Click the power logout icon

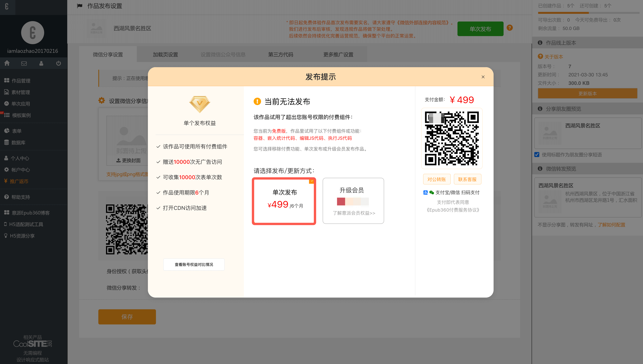coord(59,63)
